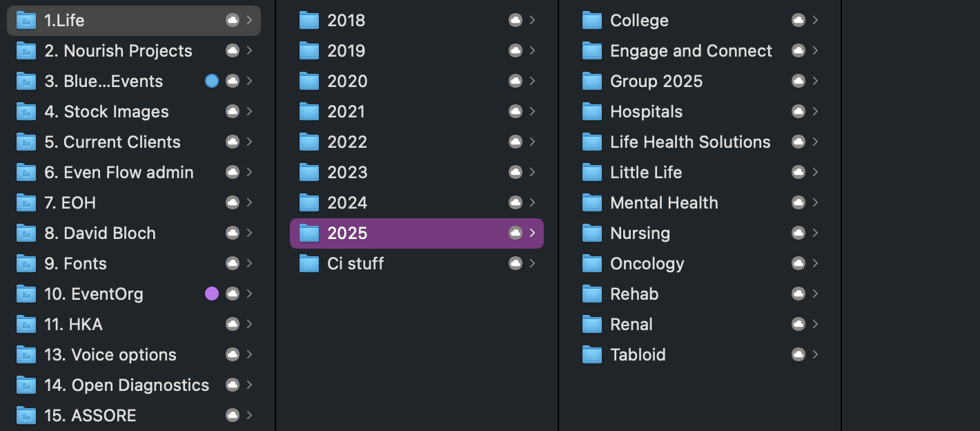The width and height of the screenshot is (980, 431).
Task: Expand the Hospitals folder chevron
Action: coord(815,112)
